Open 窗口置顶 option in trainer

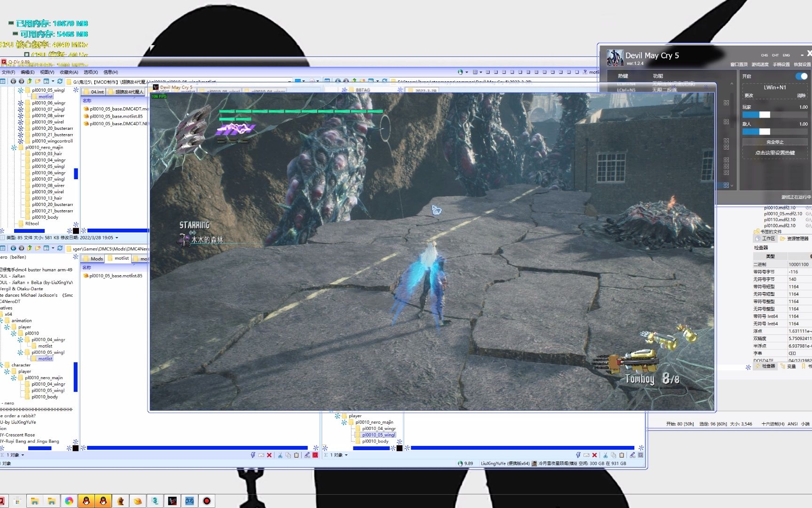(x=739, y=64)
